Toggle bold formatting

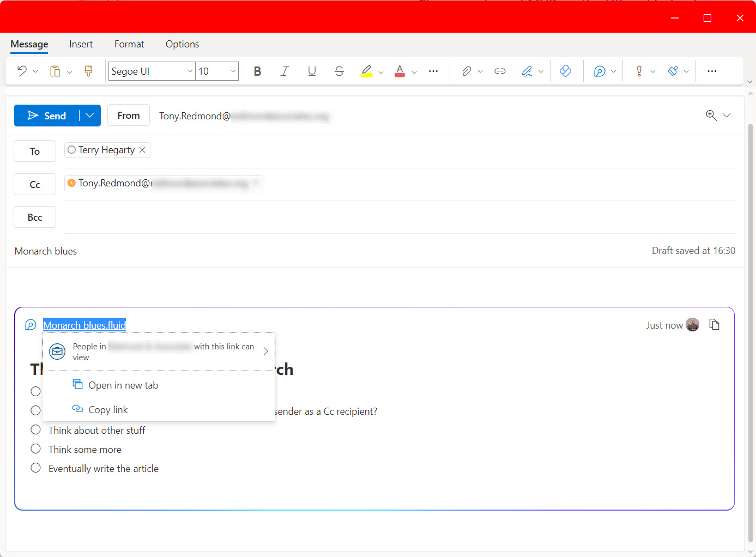pyautogui.click(x=257, y=71)
